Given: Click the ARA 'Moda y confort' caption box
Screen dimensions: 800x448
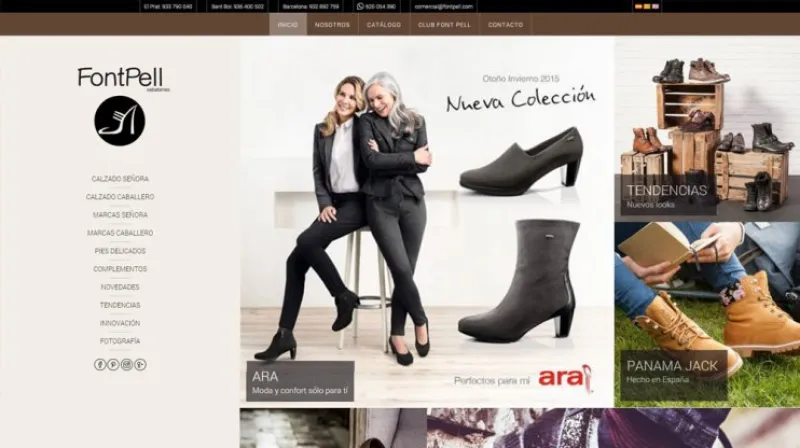Looking at the screenshot, I should [300, 382].
